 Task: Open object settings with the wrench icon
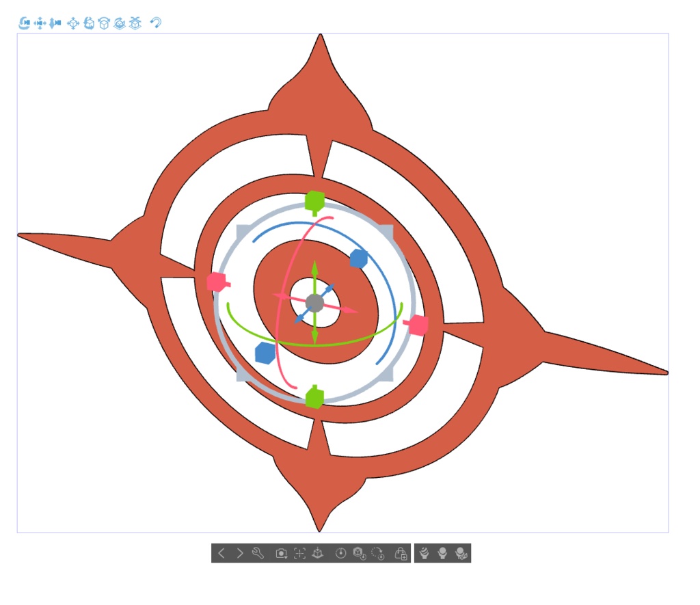[258, 553]
